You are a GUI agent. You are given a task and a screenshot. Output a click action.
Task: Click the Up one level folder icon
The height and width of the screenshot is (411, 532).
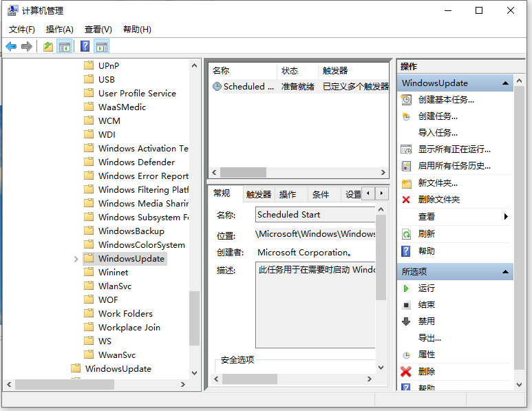click(48, 46)
